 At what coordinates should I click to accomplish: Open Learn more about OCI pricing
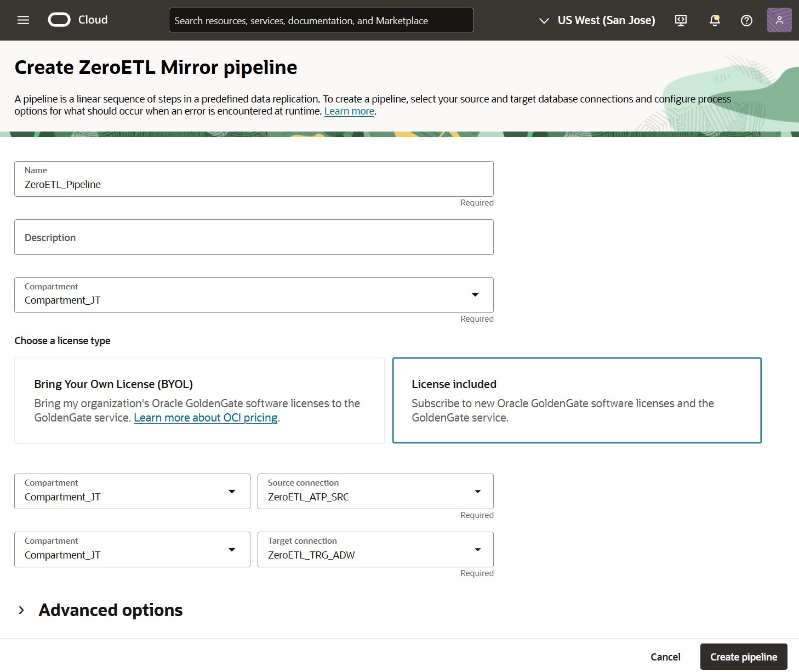click(x=205, y=418)
